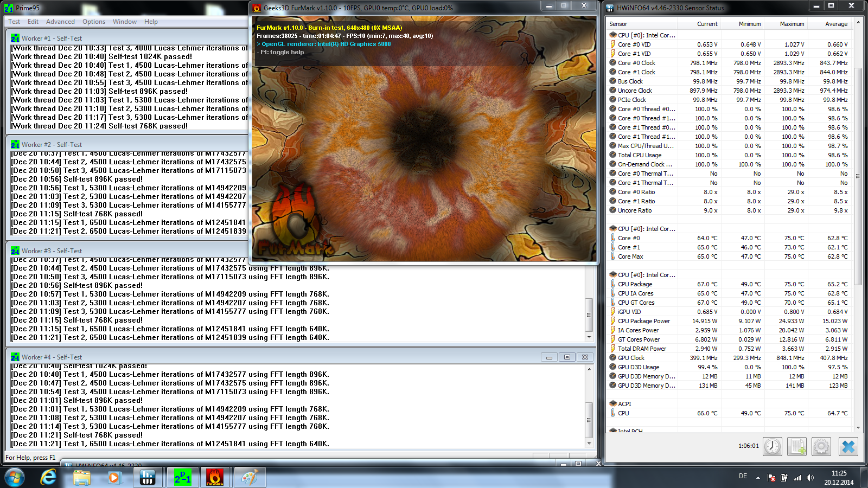Open HWiNFO sensor settings gear
The height and width of the screenshot is (488, 868).
(821, 446)
